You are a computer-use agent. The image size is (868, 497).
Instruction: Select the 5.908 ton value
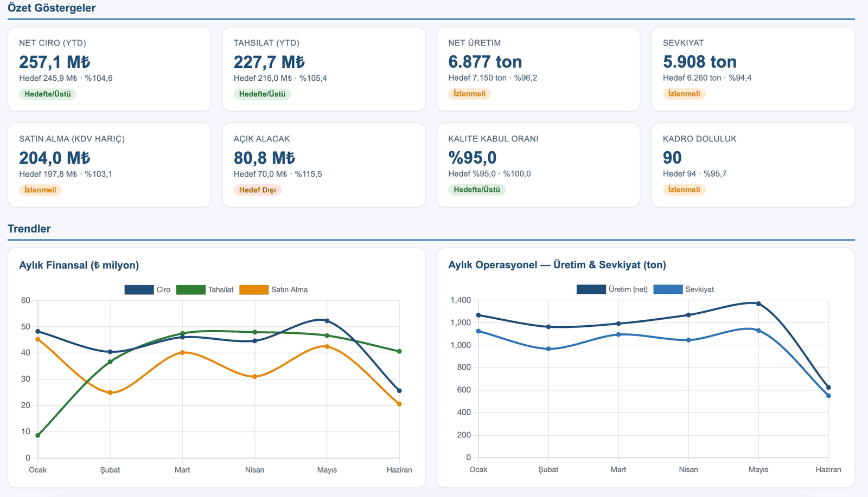[700, 62]
